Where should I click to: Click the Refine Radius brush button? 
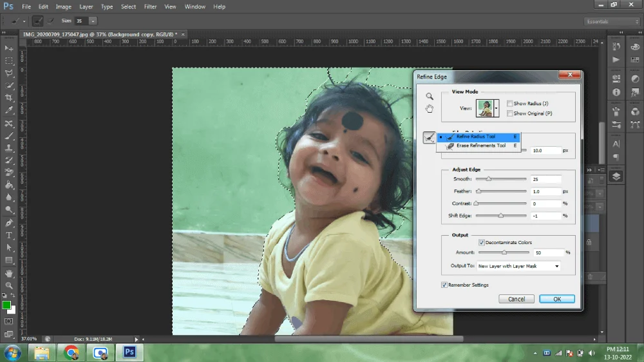429,137
